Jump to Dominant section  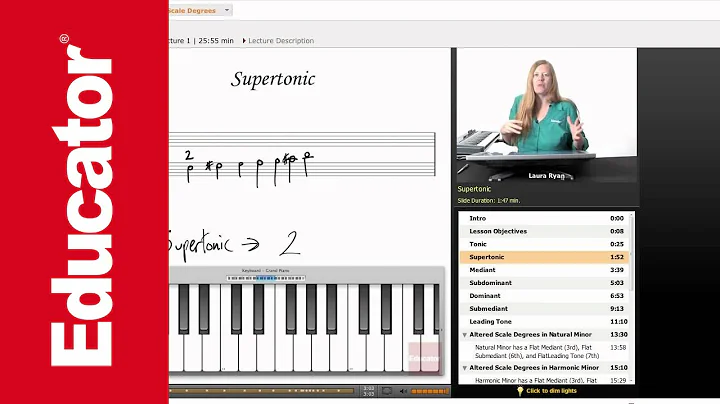point(545,296)
